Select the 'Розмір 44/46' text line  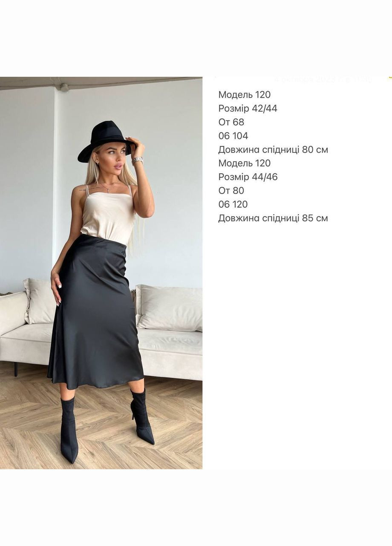click(248, 177)
